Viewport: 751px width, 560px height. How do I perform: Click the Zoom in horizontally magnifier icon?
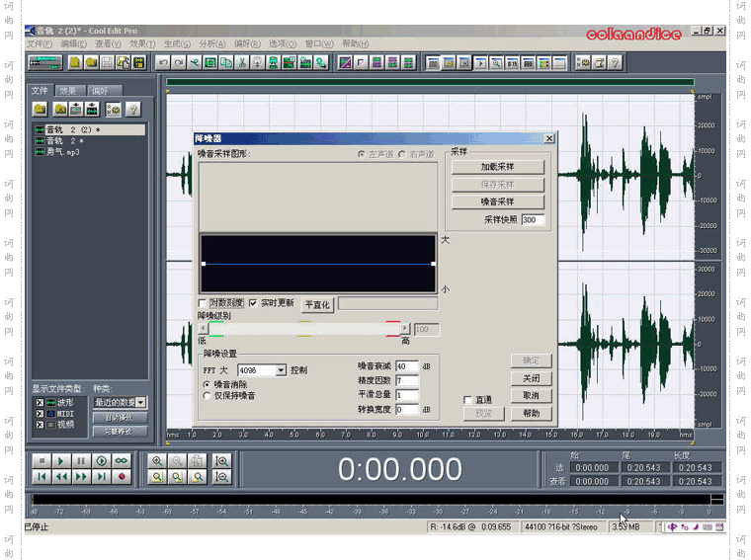click(x=157, y=461)
